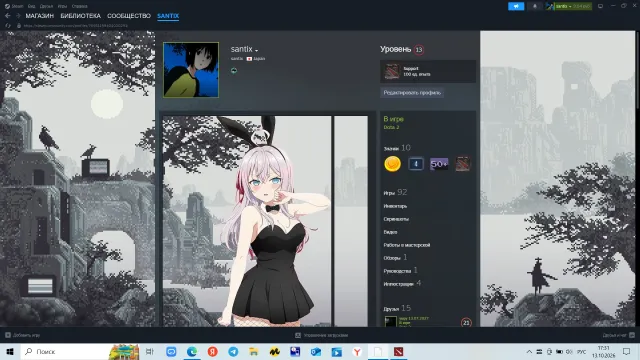Open Управление загрузками downloads manager
Image resolution: width=640 pixels, height=360 pixels.
pyautogui.click(x=322, y=335)
